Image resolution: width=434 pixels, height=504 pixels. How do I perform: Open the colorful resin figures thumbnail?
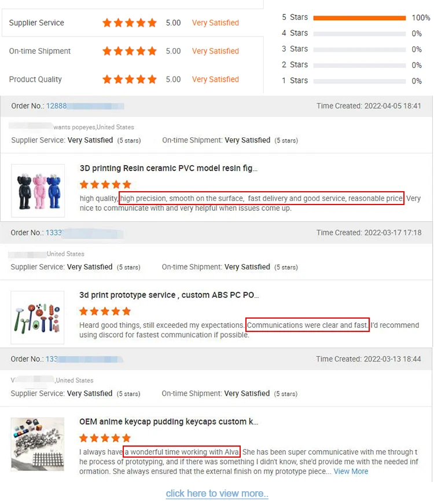pyautogui.click(x=38, y=191)
